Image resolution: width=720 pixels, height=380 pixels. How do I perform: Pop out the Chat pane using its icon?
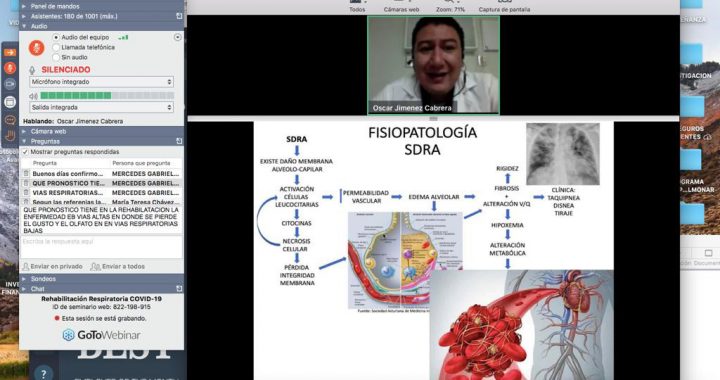pos(179,289)
